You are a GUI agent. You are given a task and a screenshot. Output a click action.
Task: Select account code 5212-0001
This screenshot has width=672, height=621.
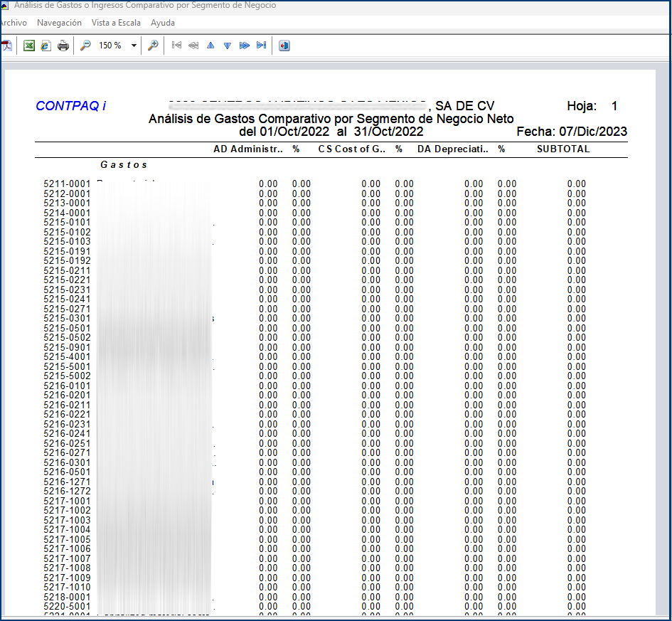pos(68,193)
